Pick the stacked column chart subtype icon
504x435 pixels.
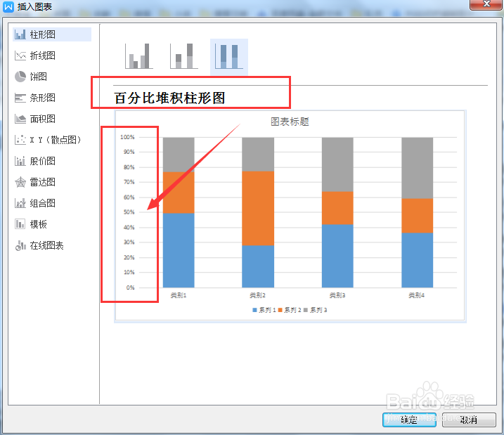click(184, 56)
